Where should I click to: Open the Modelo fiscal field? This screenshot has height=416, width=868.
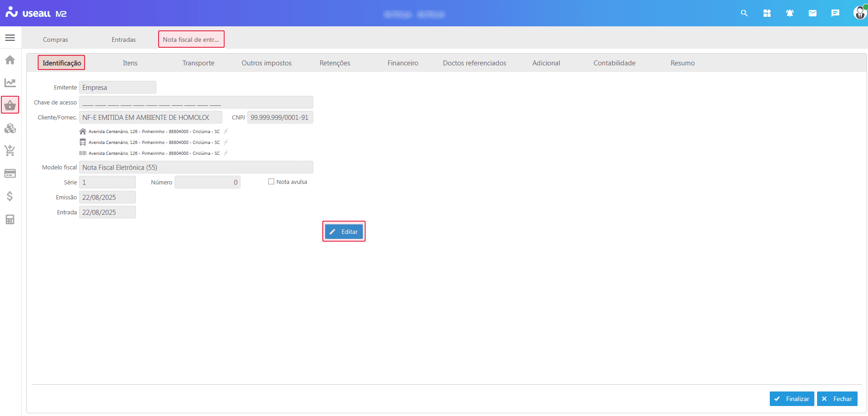point(196,168)
